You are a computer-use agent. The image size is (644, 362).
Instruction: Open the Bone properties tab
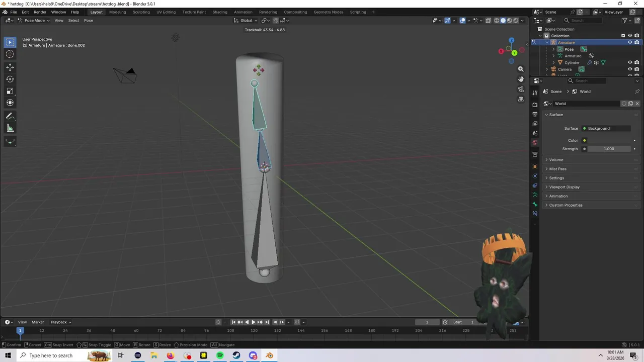[535, 204]
